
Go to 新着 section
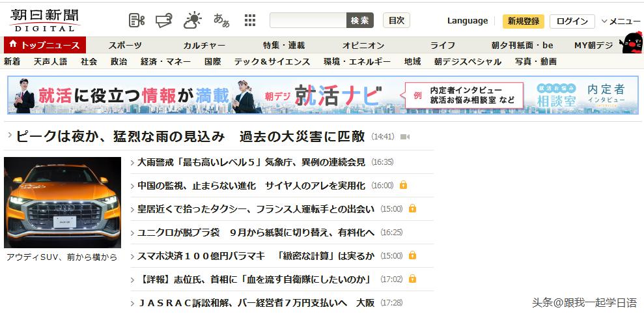coord(12,62)
